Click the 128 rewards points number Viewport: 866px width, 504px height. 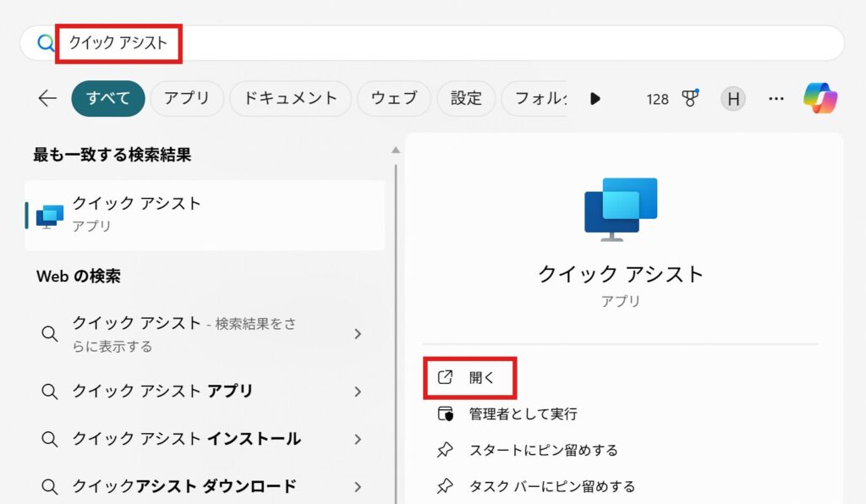click(x=657, y=100)
